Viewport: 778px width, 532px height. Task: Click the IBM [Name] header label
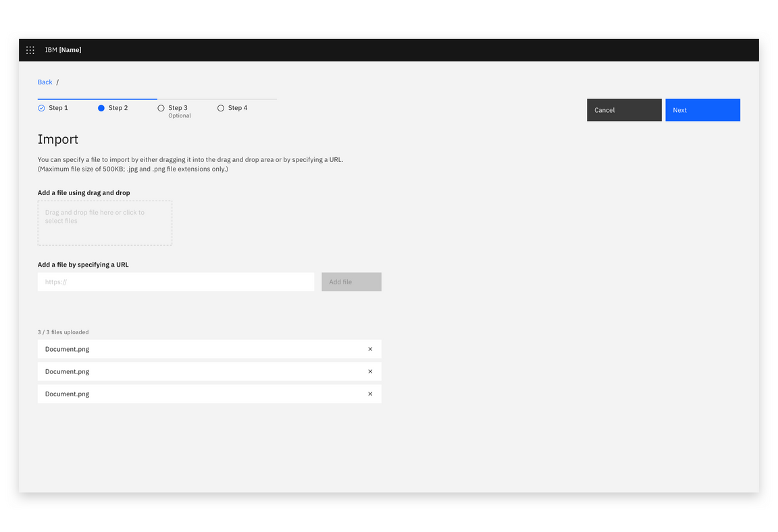(x=63, y=49)
